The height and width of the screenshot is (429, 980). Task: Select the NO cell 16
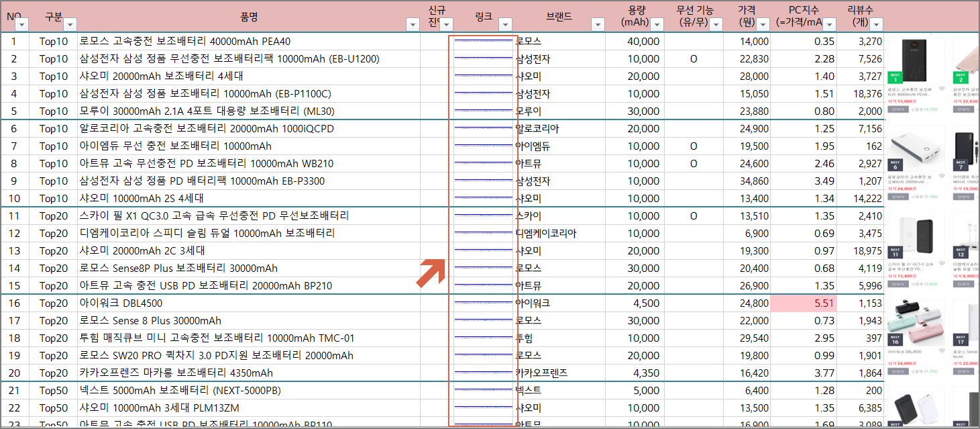[15, 303]
